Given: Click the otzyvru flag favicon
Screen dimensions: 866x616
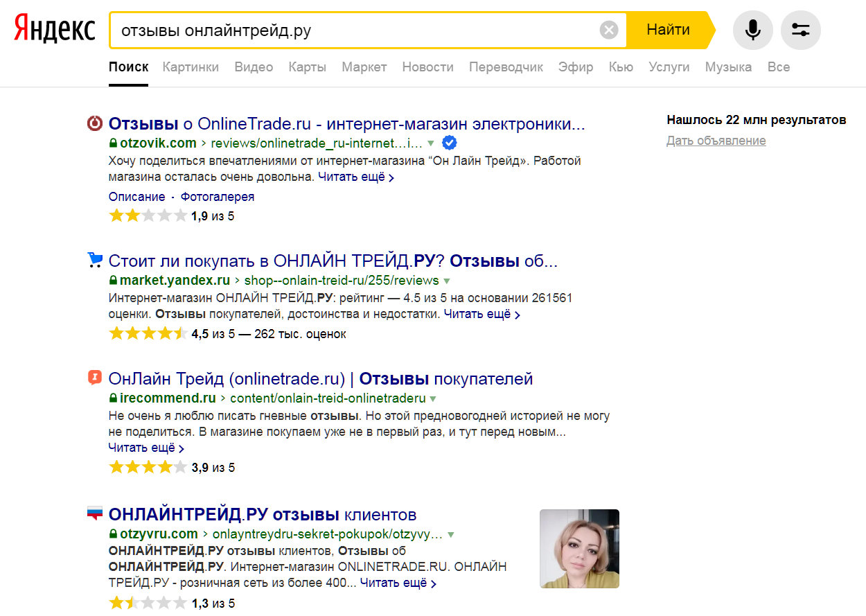Looking at the screenshot, I should coord(94,514).
